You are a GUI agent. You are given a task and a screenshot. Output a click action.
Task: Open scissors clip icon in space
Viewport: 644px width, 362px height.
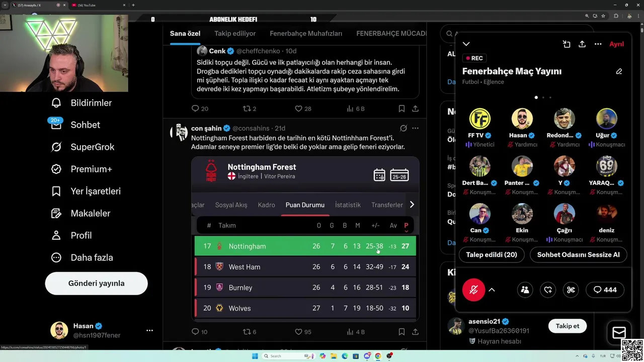tap(571, 290)
